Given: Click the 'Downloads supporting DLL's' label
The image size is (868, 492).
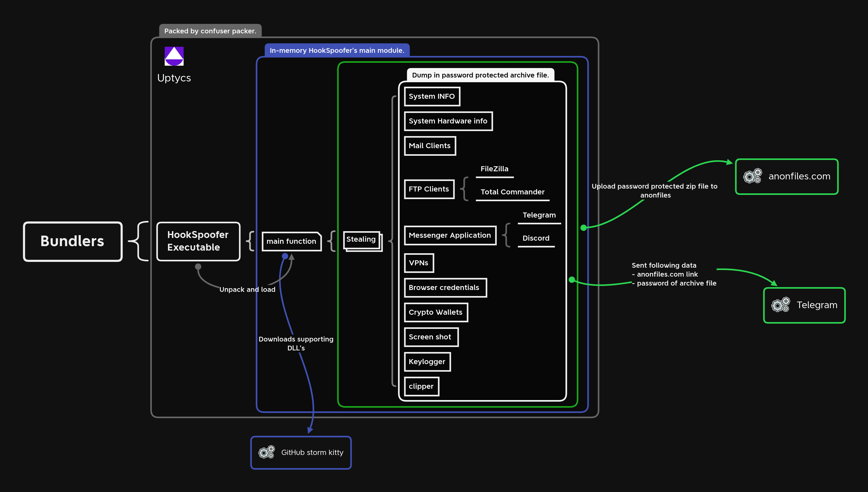Looking at the screenshot, I should pyautogui.click(x=296, y=343).
